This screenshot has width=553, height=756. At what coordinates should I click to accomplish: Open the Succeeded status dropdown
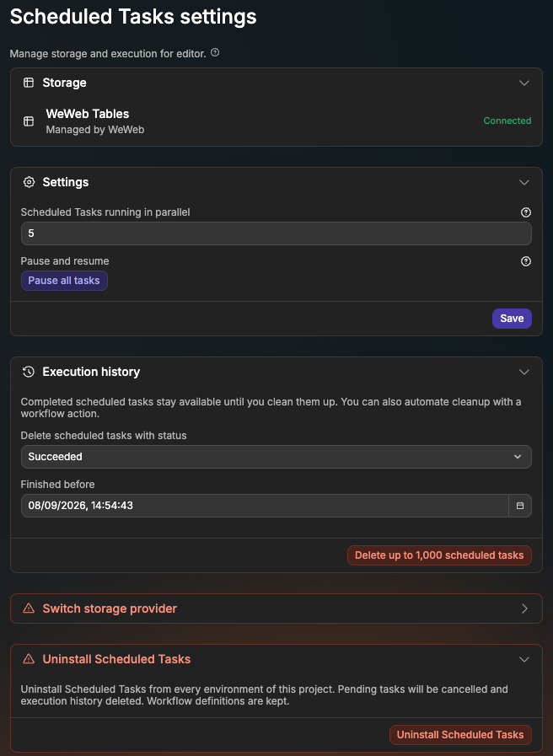[x=276, y=457]
